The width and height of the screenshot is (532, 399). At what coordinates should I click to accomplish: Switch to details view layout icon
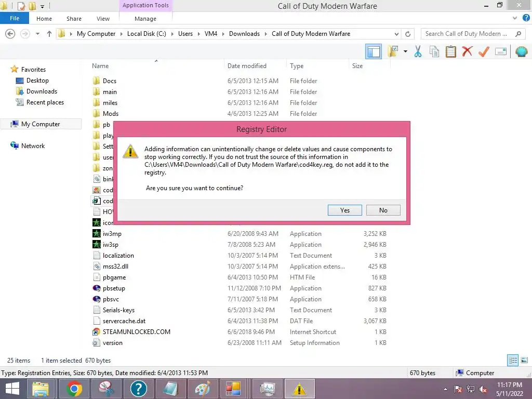click(513, 360)
